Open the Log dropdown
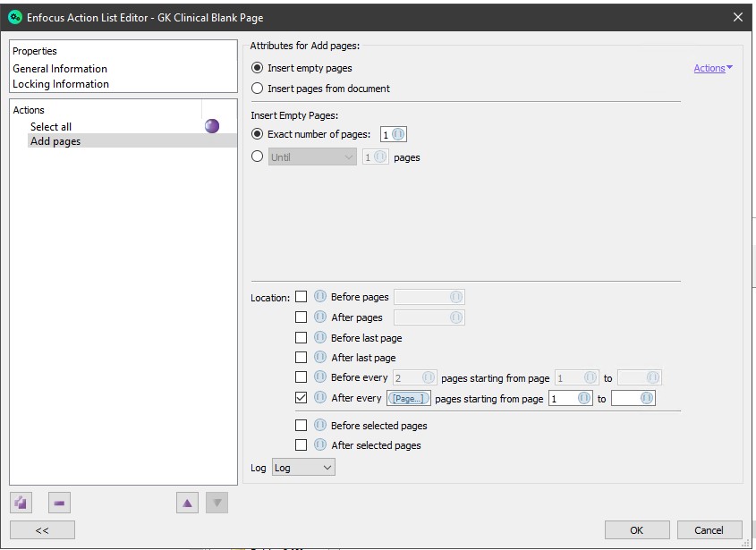The height and width of the screenshot is (550, 756). pos(303,468)
